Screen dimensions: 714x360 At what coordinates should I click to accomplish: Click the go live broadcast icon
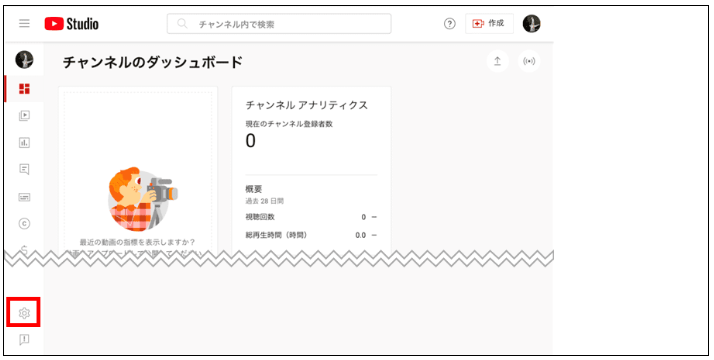[x=529, y=61]
